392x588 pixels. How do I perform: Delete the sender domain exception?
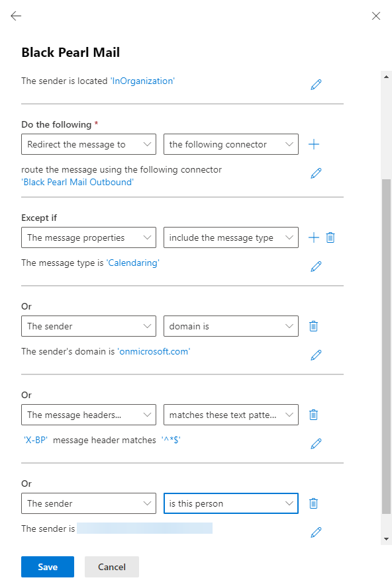click(313, 326)
